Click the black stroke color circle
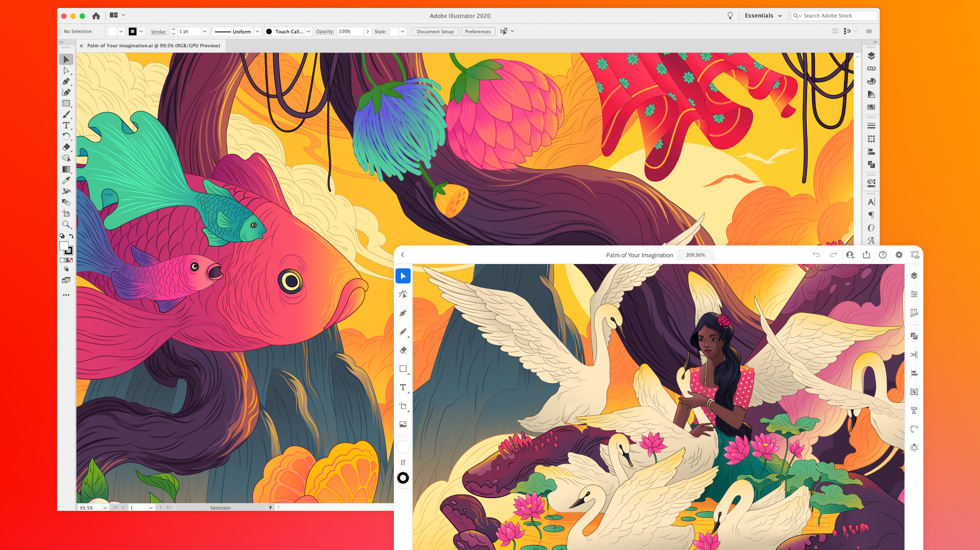The image size is (980, 550). pos(403,478)
